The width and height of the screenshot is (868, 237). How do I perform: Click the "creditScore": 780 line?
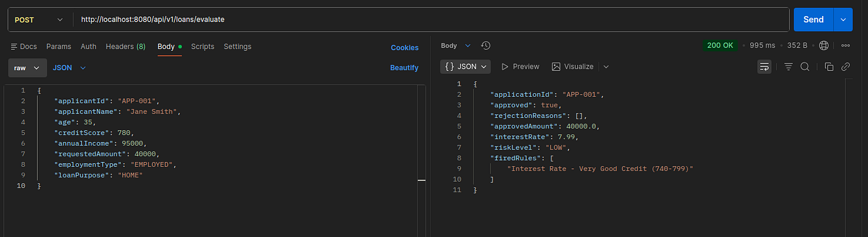tap(94, 132)
